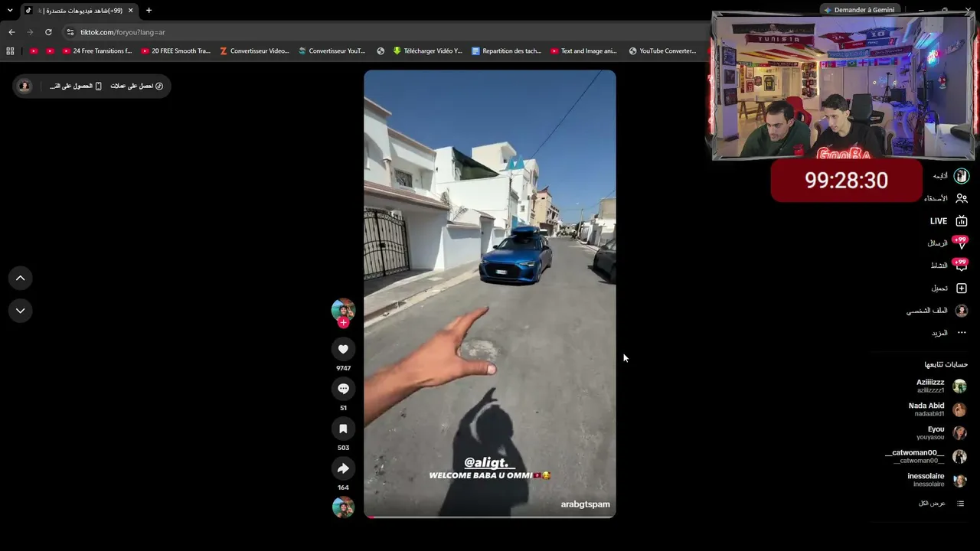The width and height of the screenshot is (980, 551).
Task: Click Get the app (الحصول على) button
Action: pos(76,86)
